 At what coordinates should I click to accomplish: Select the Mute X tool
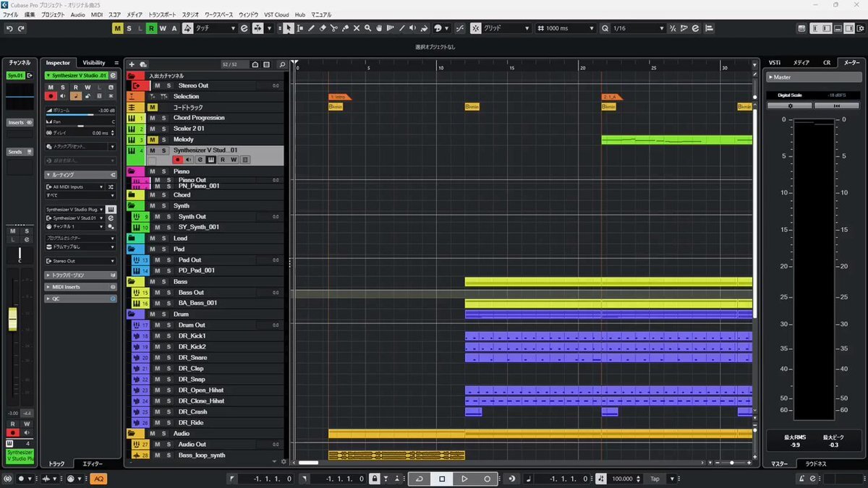(x=357, y=28)
